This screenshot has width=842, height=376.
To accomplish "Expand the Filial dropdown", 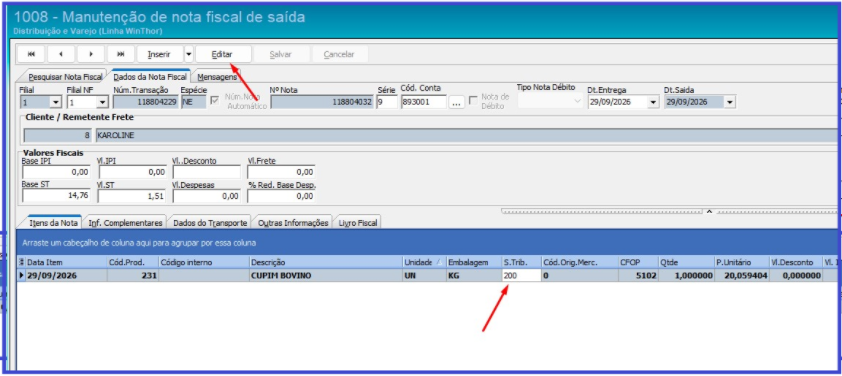I will (55, 102).
